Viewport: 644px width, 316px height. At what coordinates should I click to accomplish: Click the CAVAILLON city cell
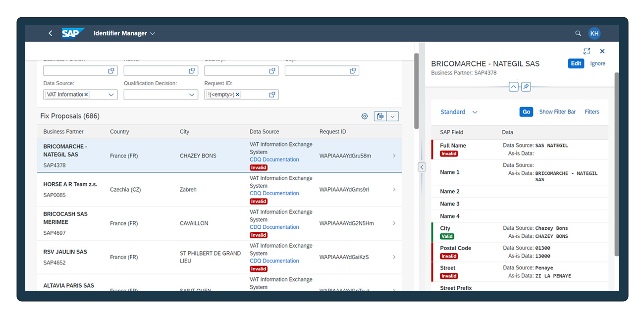(194, 223)
